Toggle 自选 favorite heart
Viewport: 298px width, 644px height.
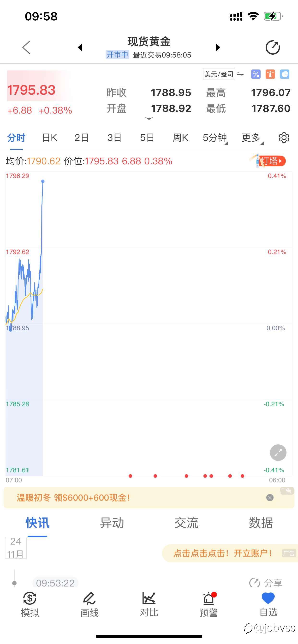(x=268, y=604)
